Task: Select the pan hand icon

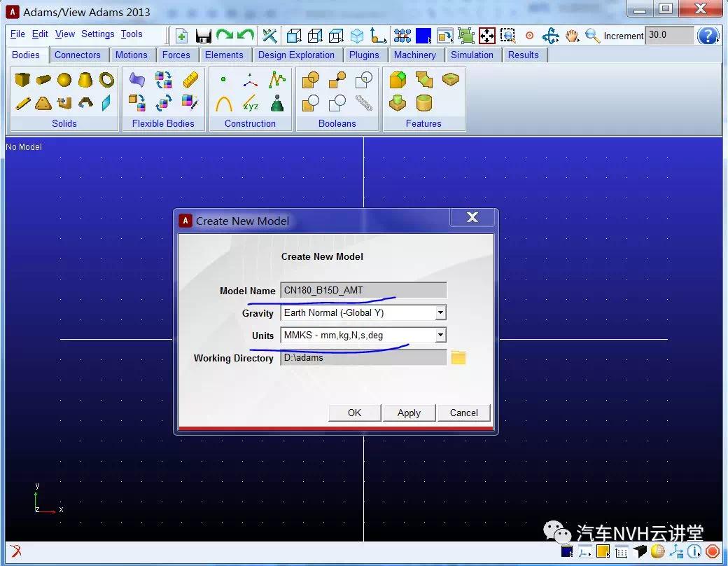Action: [572, 36]
